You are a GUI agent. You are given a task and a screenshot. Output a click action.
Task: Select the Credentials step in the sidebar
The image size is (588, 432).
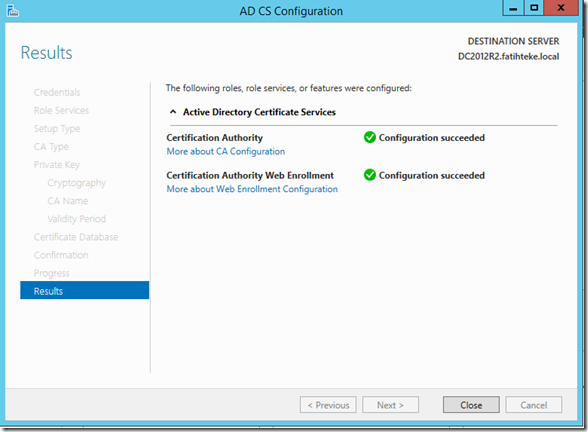point(57,92)
